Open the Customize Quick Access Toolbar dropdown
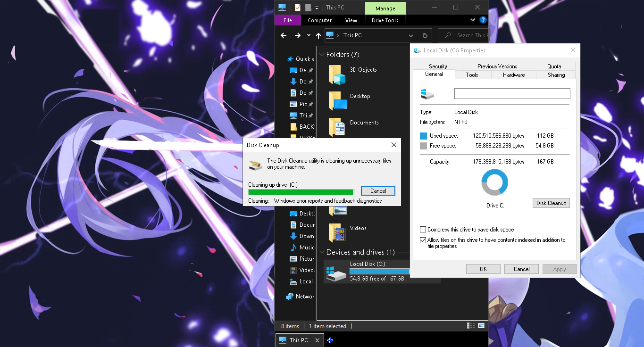The image size is (644, 347). (317, 8)
